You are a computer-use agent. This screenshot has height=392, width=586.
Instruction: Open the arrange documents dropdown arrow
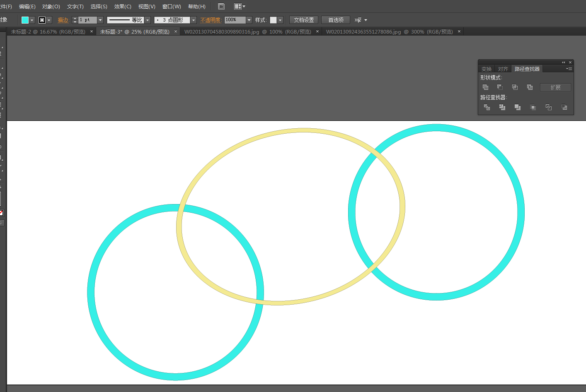(x=244, y=7)
